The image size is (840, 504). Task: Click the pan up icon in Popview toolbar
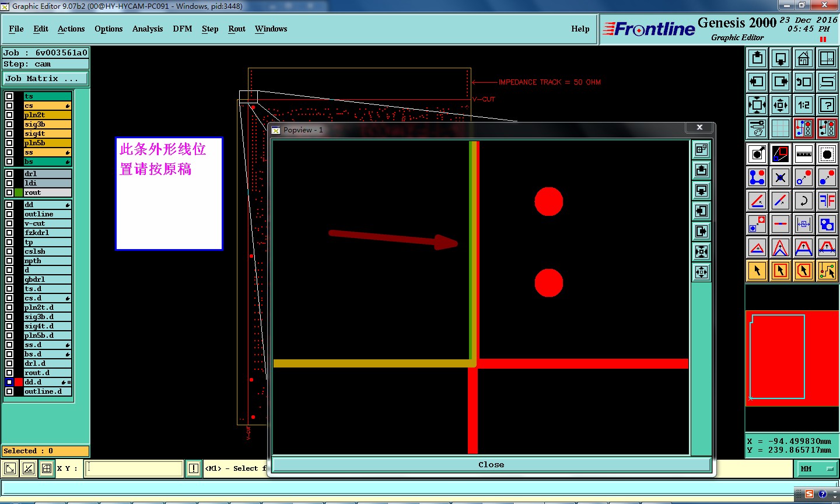coord(701,170)
